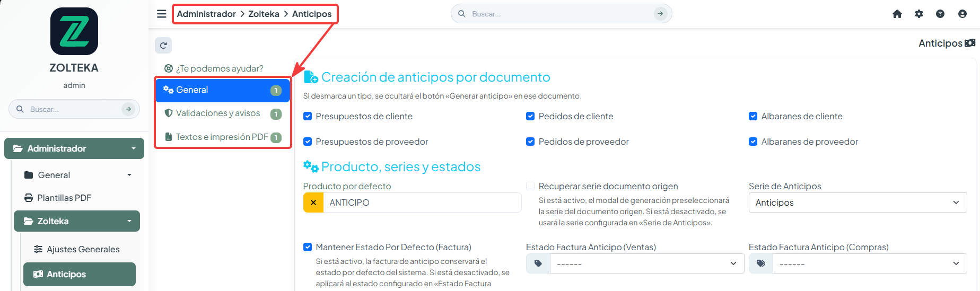Submit top search with arrow icon
This screenshot has height=291, width=980.
[x=660, y=14]
